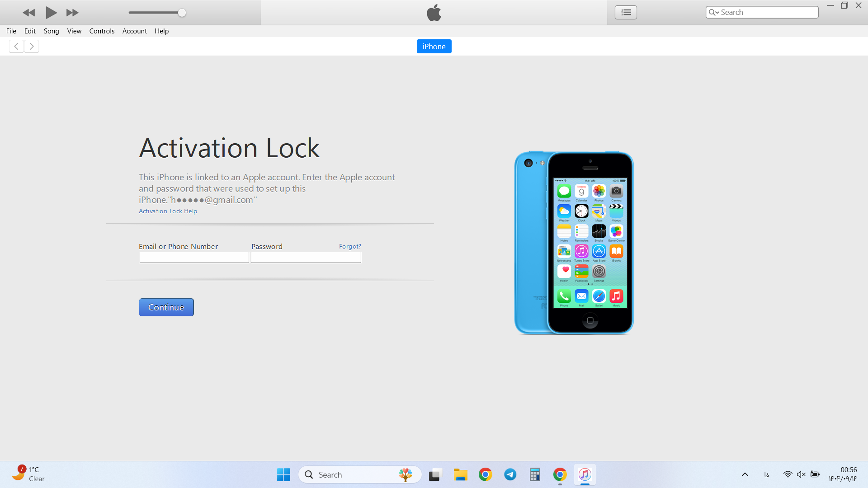Focus the Email or Phone Number field

click(194, 258)
